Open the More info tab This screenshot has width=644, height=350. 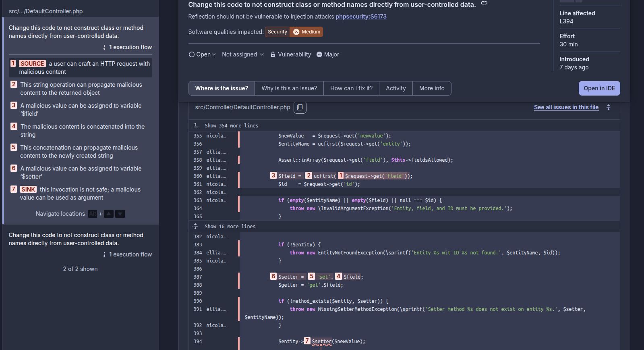(432, 88)
